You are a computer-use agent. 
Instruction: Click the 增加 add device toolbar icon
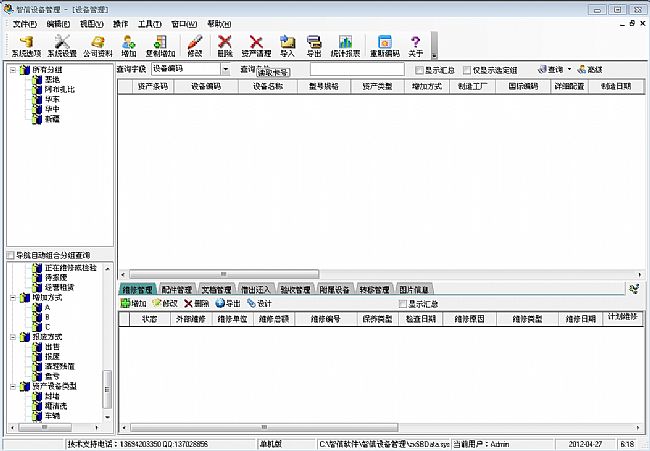click(x=129, y=45)
